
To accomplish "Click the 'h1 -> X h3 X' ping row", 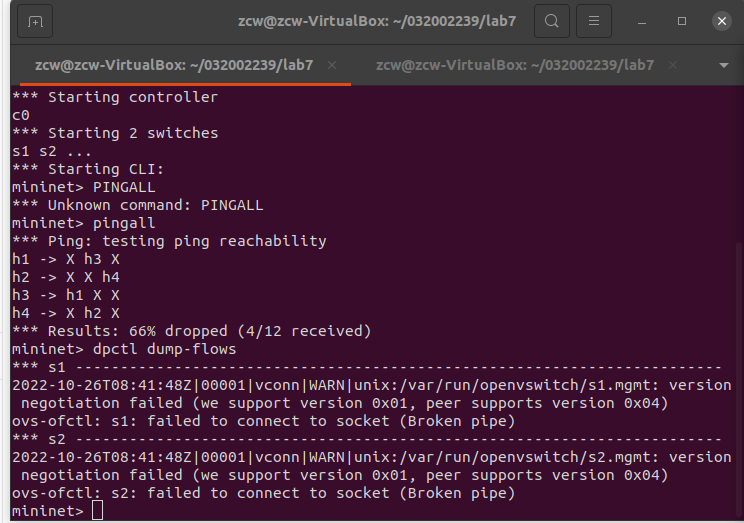I will coord(65,259).
